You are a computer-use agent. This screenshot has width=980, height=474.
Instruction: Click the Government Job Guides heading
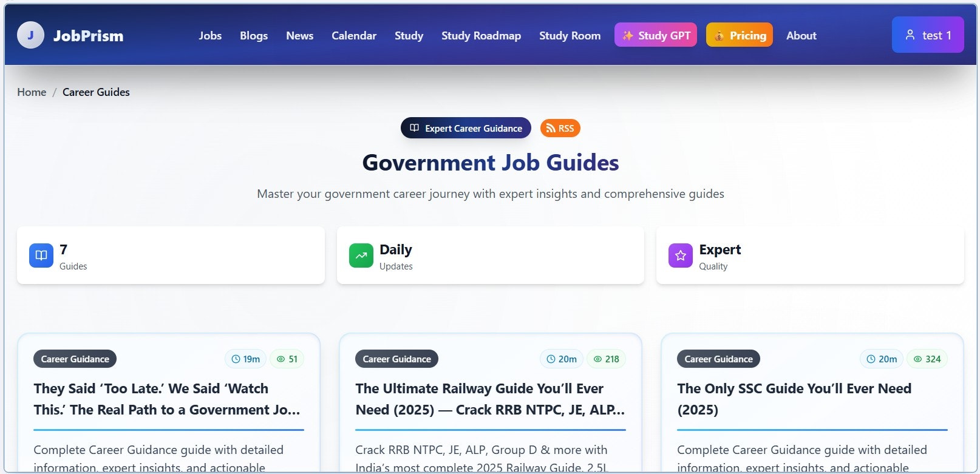(491, 163)
